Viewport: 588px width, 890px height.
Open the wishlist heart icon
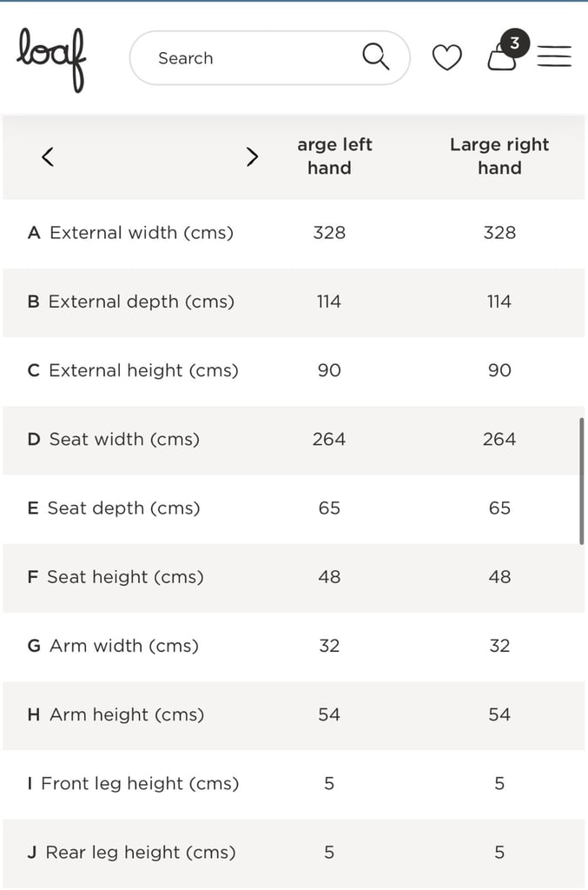click(x=446, y=58)
